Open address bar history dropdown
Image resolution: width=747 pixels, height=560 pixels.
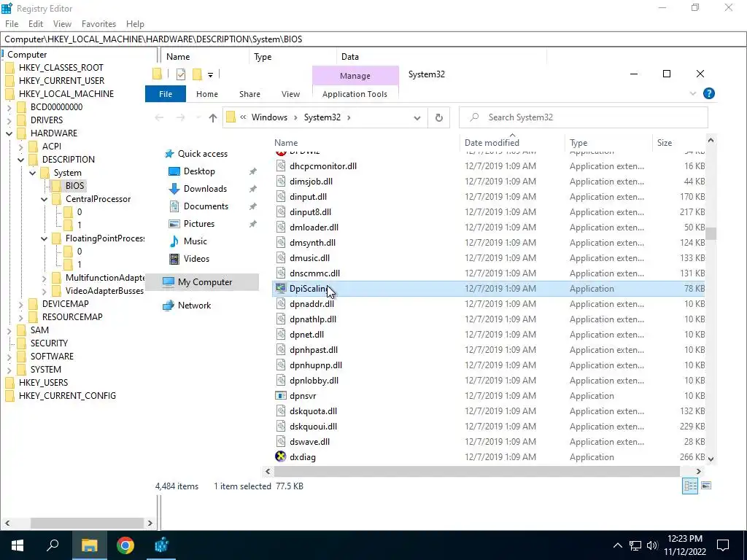click(417, 117)
